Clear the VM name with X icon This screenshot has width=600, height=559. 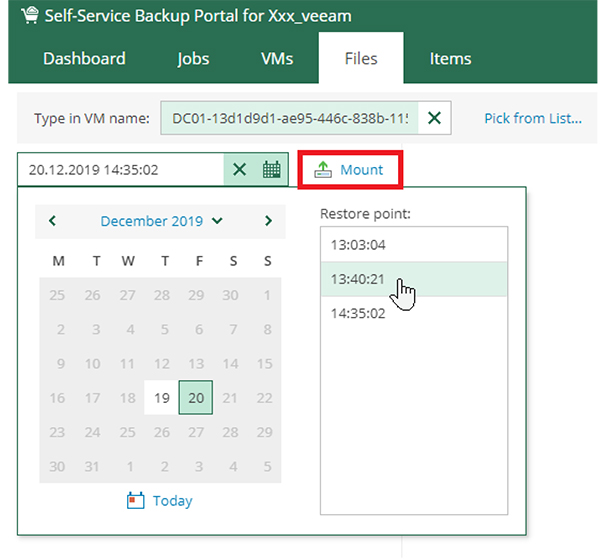coord(433,118)
